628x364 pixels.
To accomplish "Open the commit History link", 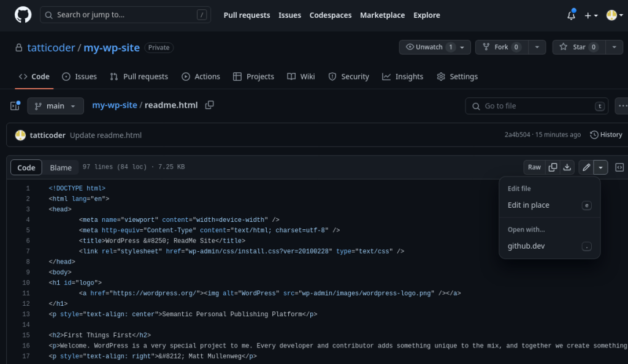I will tap(606, 135).
